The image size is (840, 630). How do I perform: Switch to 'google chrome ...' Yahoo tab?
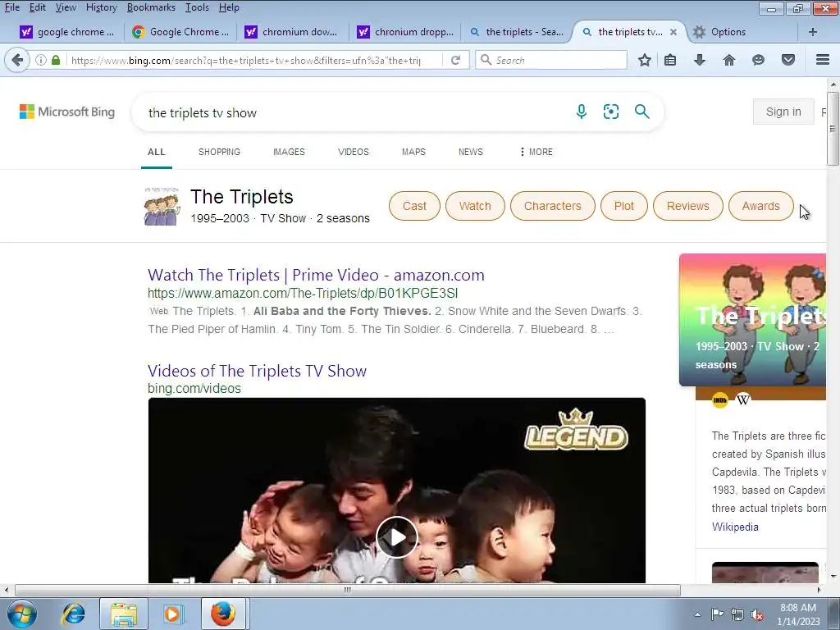(67, 32)
